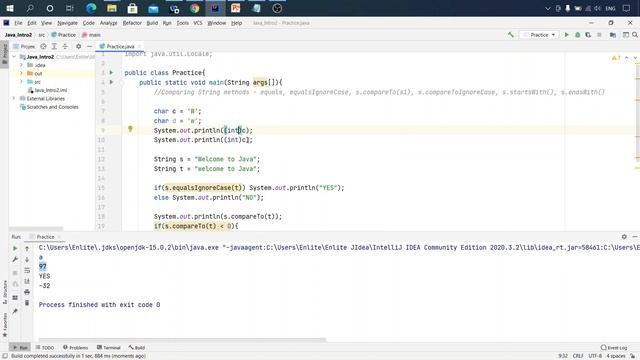Open the Favorites side tab
The image size is (640, 360).
pyautogui.click(x=4, y=325)
